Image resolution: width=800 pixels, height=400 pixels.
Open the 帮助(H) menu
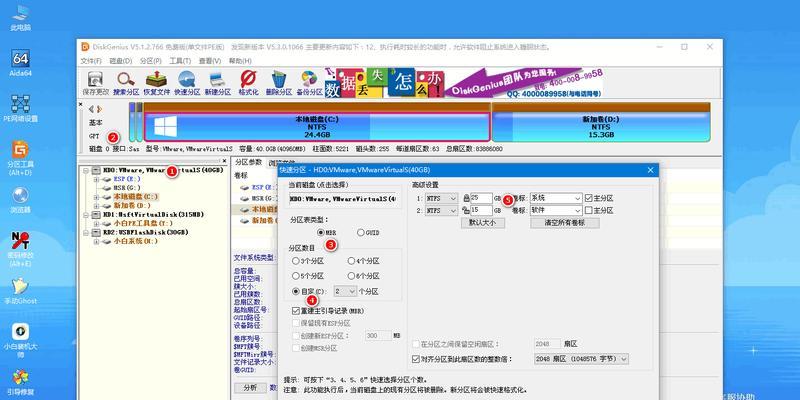coord(240,61)
